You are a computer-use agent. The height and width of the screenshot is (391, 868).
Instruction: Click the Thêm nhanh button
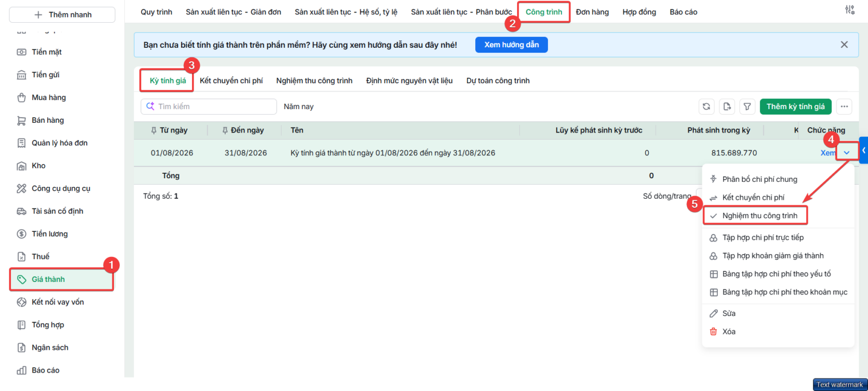click(x=62, y=15)
